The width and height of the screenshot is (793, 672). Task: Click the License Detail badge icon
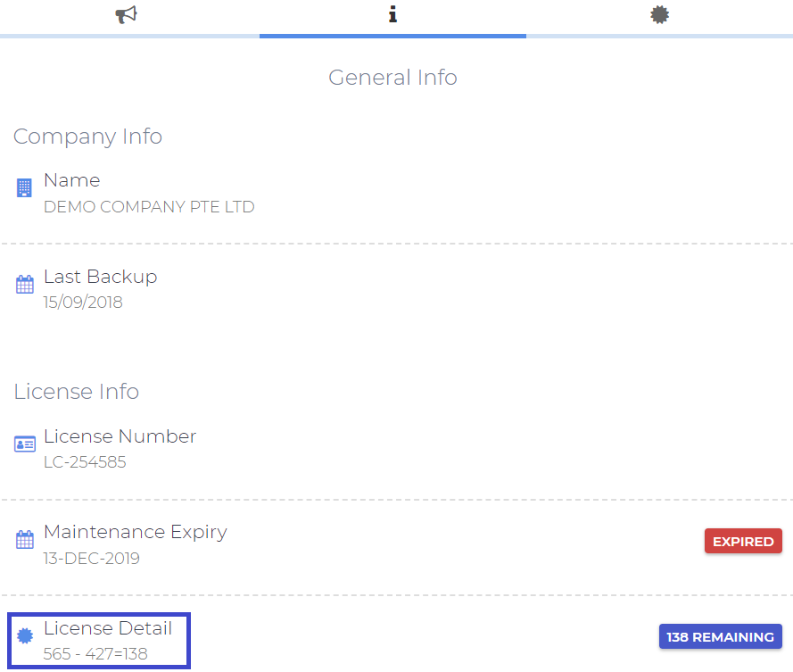[x=25, y=636]
